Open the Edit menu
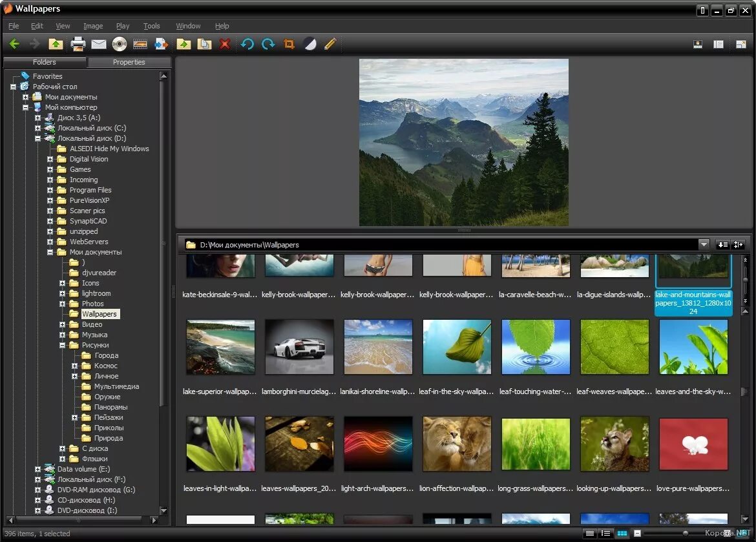Image resolution: width=756 pixels, height=542 pixels. pos(37,26)
